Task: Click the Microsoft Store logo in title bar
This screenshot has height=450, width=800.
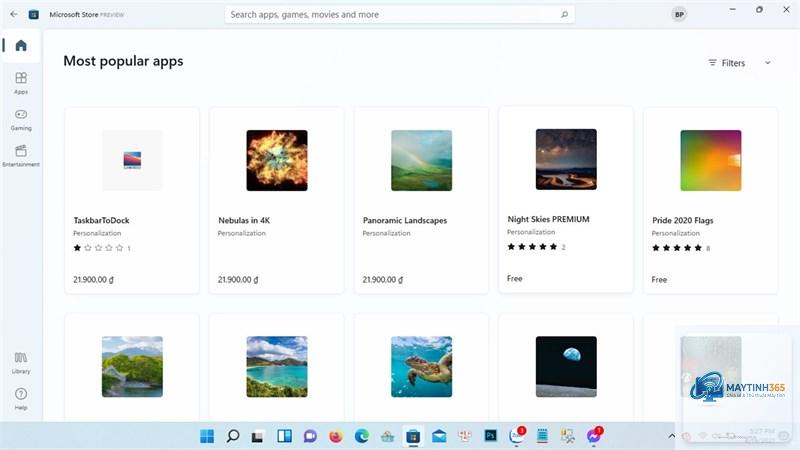Action: (34, 14)
